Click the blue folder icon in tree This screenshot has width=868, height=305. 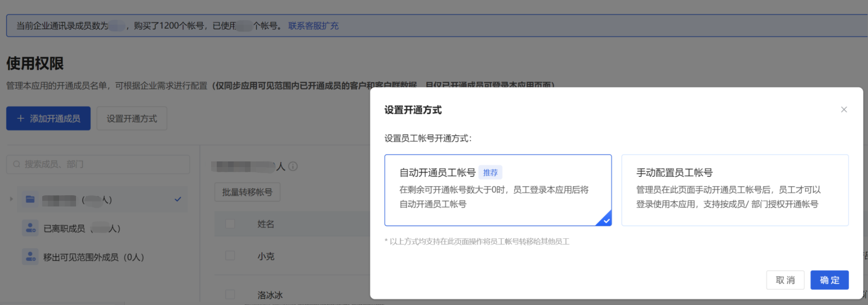point(30,199)
